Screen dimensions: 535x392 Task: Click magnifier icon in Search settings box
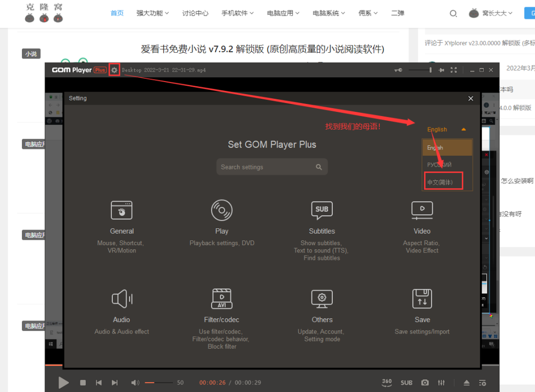[x=319, y=167]
